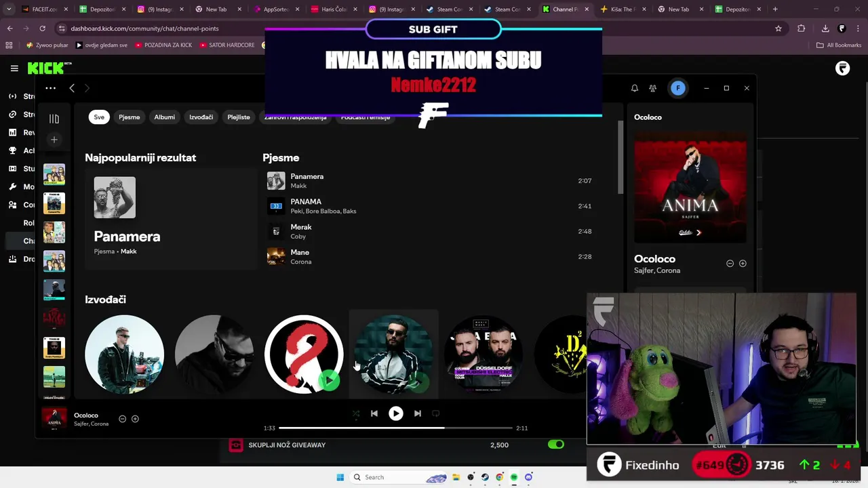
Task: Select Izvođači filter chip
Action: coord(201,117)
